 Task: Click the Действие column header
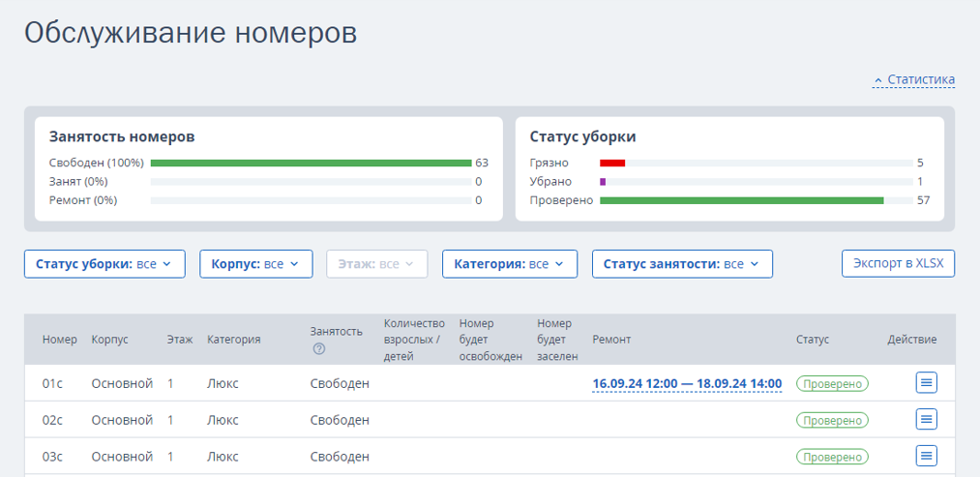click(x=912, y=340)
